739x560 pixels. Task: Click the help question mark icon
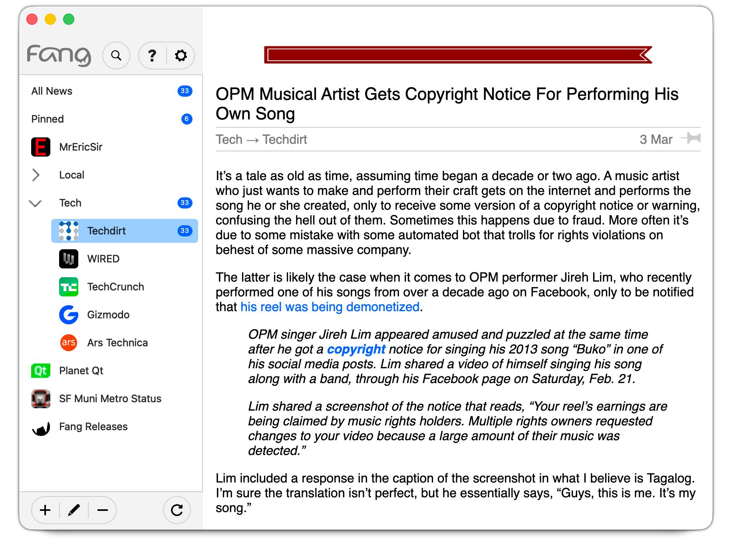tap(152, 56)
